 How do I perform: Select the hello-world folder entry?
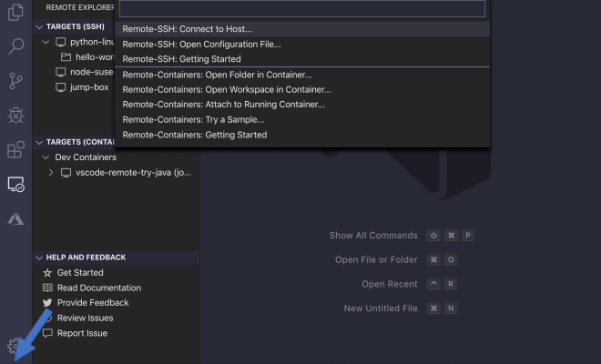click(95, 57)
